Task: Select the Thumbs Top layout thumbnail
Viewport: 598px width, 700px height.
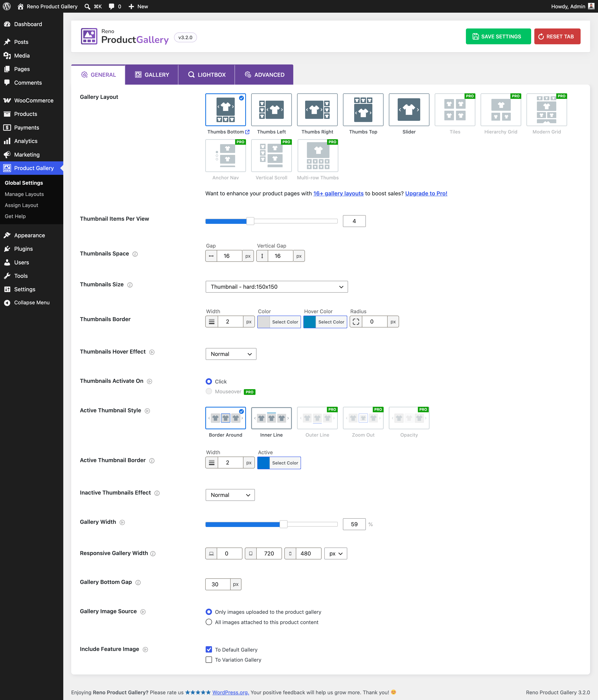Action: click(363, 110)
